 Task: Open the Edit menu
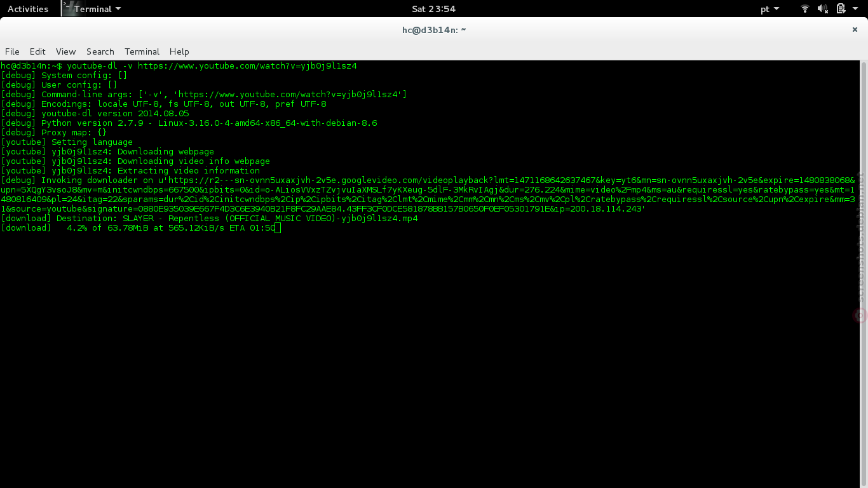(37, 51)
